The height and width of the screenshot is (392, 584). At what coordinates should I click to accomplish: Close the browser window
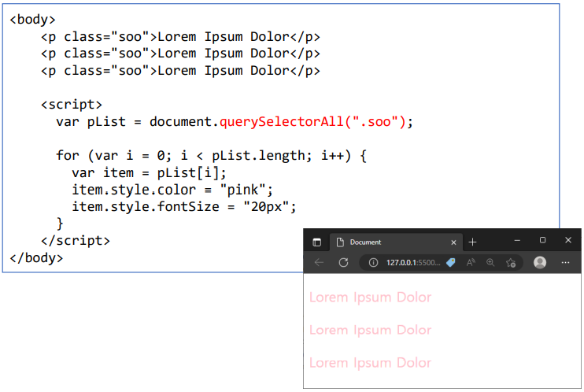coord(568,240)
